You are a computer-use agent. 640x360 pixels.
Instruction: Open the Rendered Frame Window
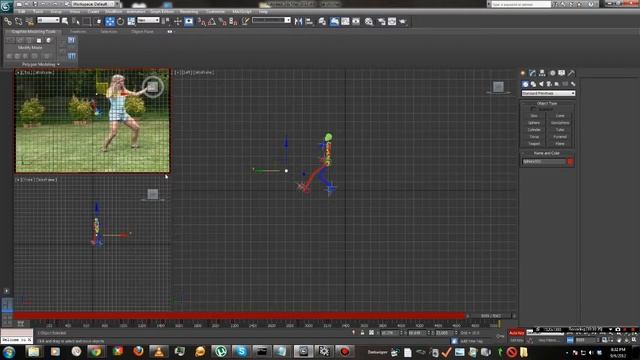[392, 21]
